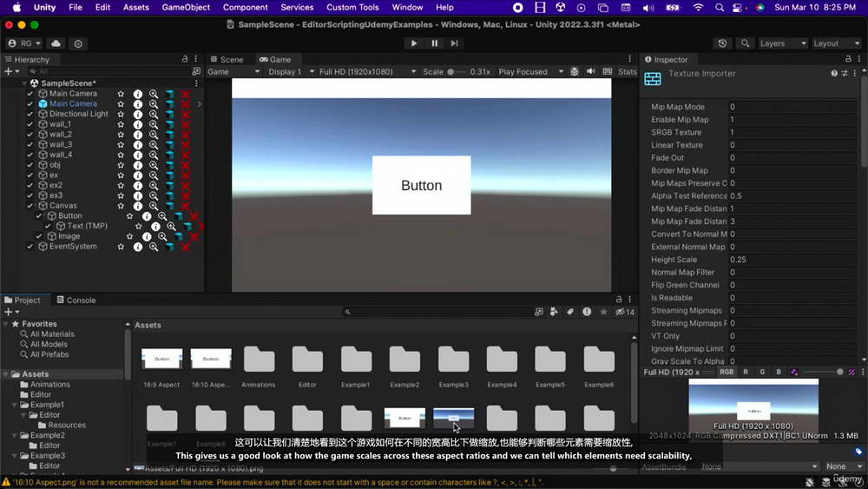Screen dimensions: 868x489
Task: Open the Layers dropdown
Action: [783, 43]
